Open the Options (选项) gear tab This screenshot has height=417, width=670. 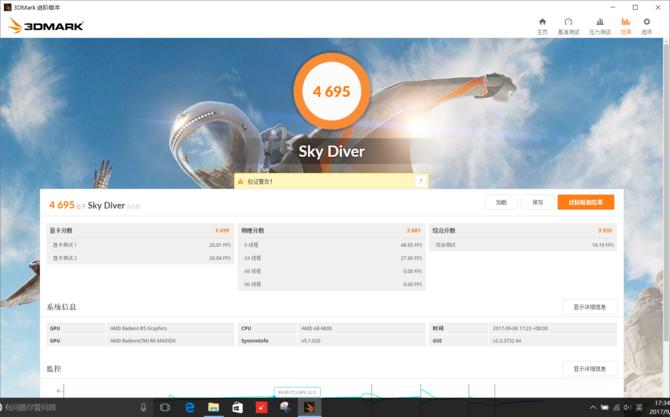click(x=646, y=26)
